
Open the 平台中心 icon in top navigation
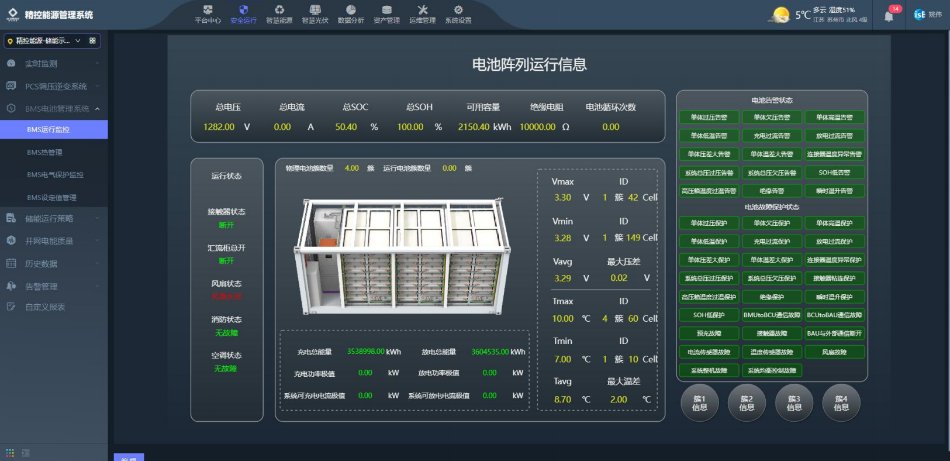[x=204, y=13]
